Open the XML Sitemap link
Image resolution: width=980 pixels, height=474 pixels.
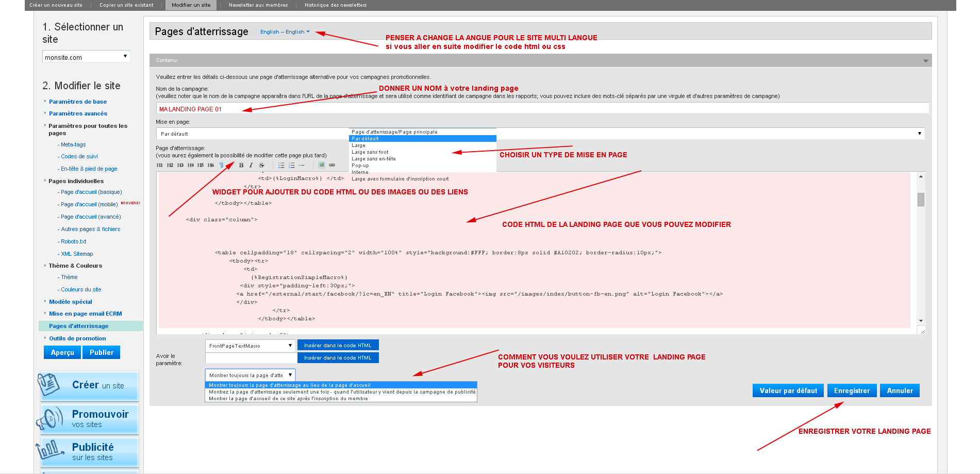[x=77, y=254]
